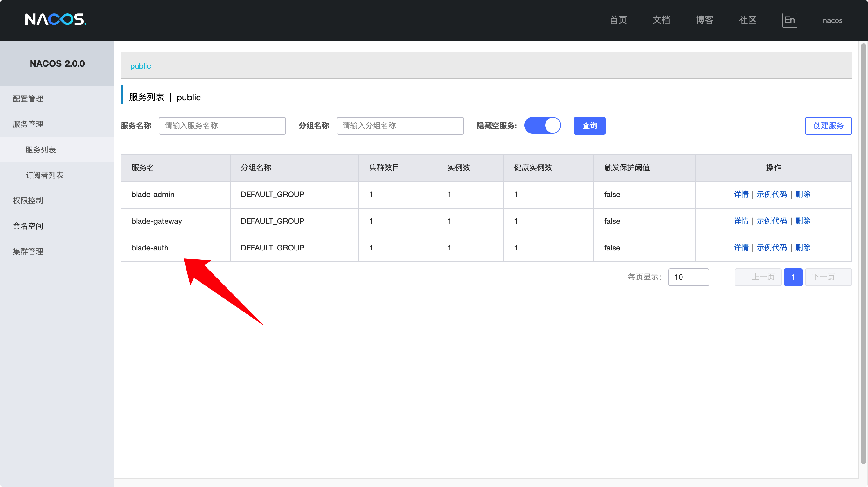Click the 下一页 pagination button
The width and height of the screenshot is (868, 487).
[828, 277]
